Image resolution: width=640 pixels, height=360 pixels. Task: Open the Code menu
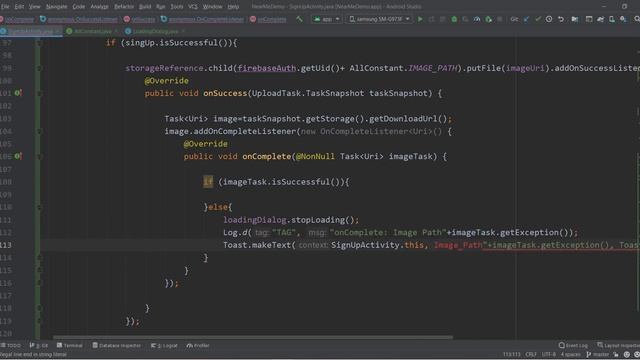coord(78,7)
